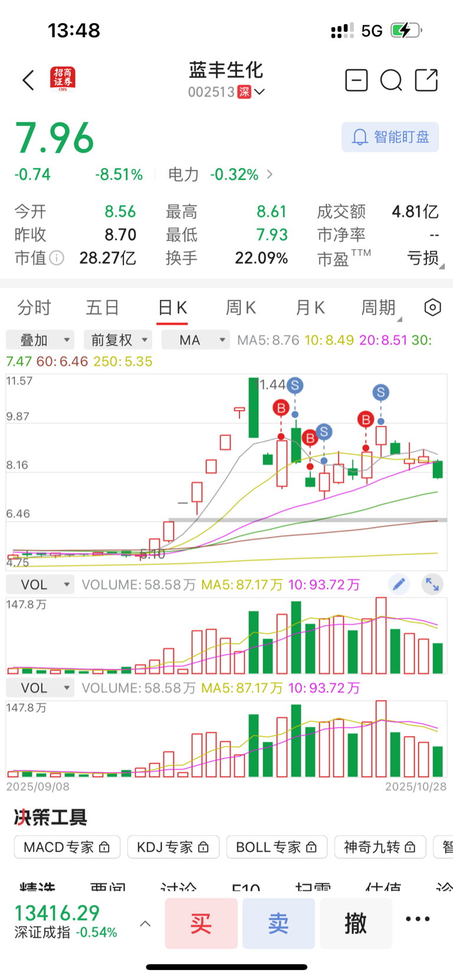Tap the bell icon in 智能盯盘
Screen dimensions: 453x980
pos(360,137)
